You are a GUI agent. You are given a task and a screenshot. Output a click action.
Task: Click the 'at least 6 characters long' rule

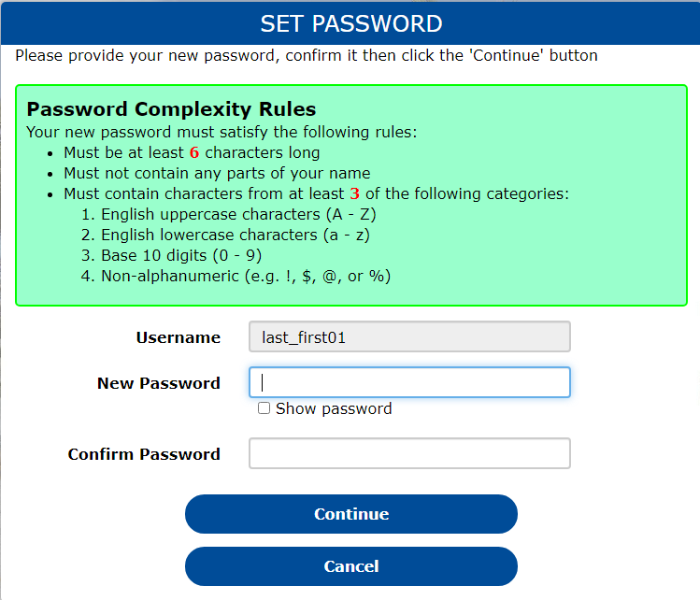[192, 152]
